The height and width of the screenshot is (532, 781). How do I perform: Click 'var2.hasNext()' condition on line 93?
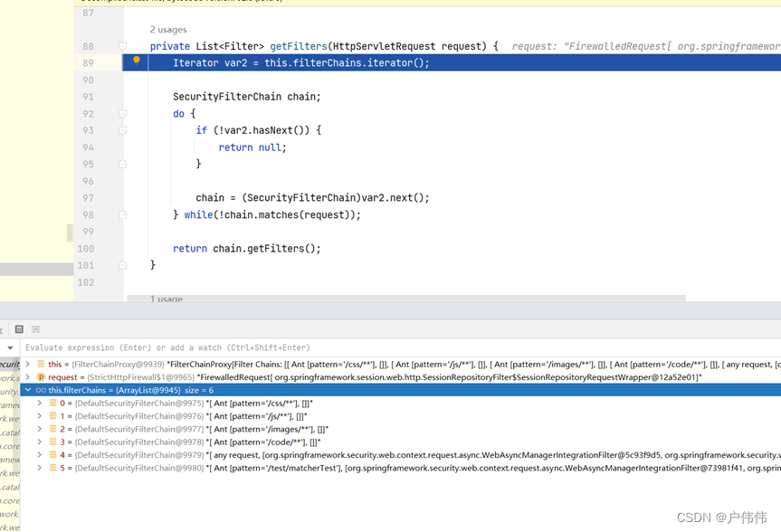point(264,130)
